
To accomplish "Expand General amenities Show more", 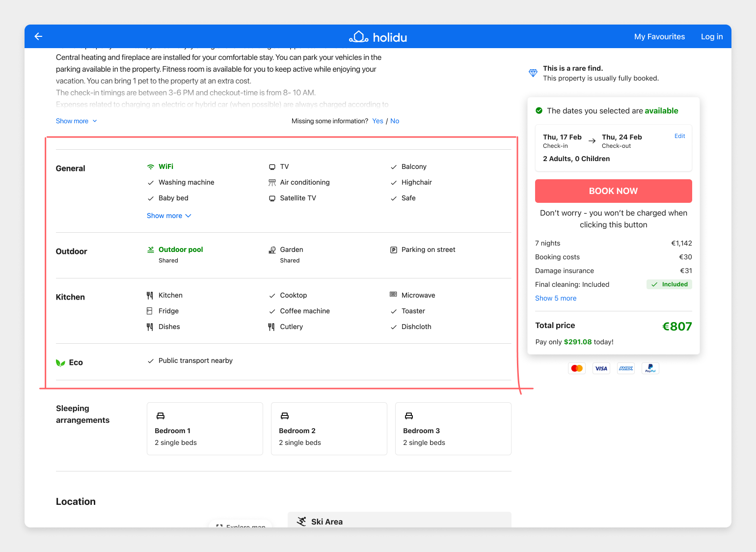I will [169, 216].
